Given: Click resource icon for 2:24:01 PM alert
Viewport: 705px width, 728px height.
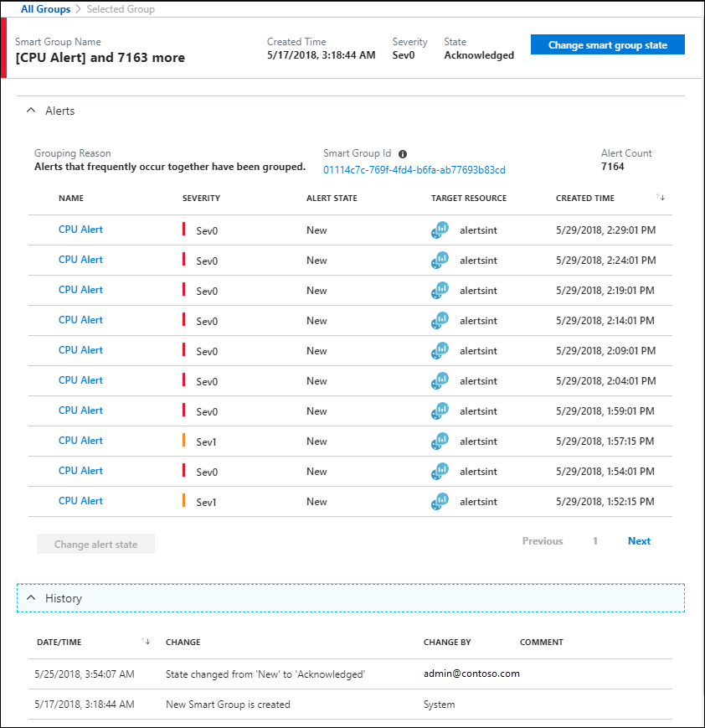Looking at the screenshot, I should (x=440, y=260).
